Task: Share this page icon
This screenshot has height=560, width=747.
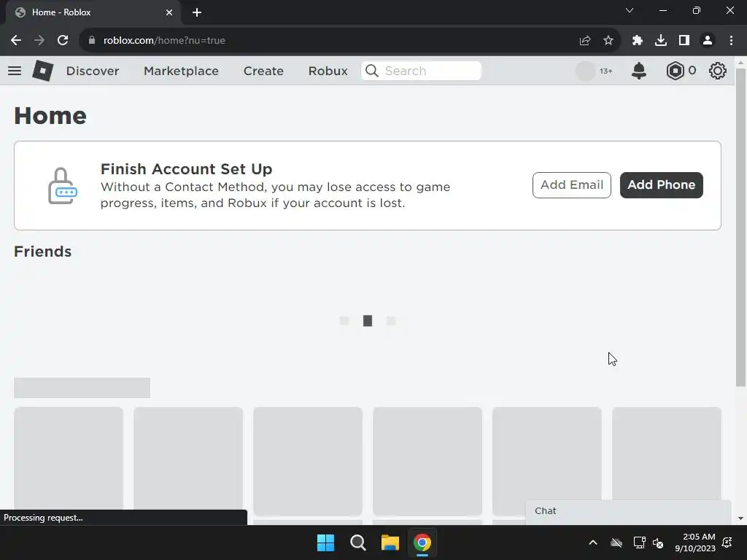Action: [x=585, y=41]
